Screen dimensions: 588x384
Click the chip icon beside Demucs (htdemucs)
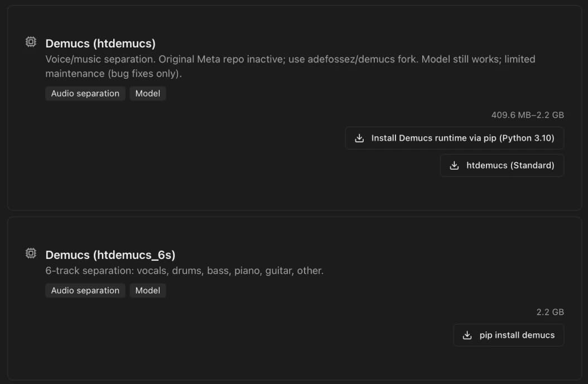click(x=31, y=42)
